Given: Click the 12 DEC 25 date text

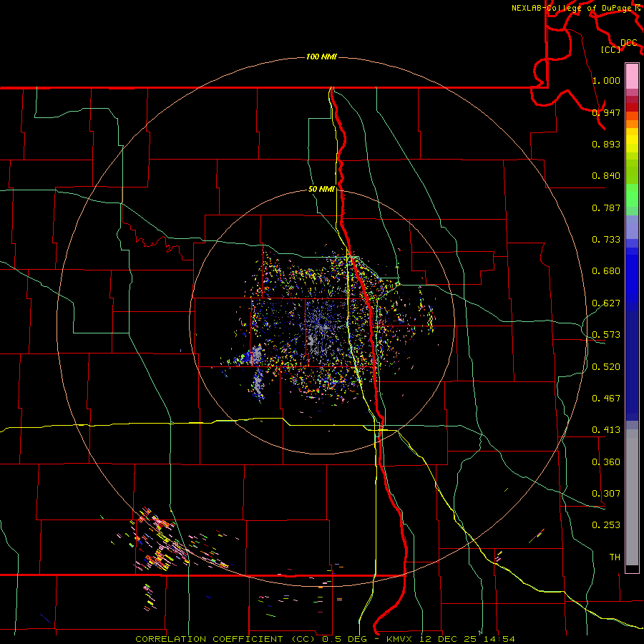Looking at the screenshot, I should tap(449, 639).
